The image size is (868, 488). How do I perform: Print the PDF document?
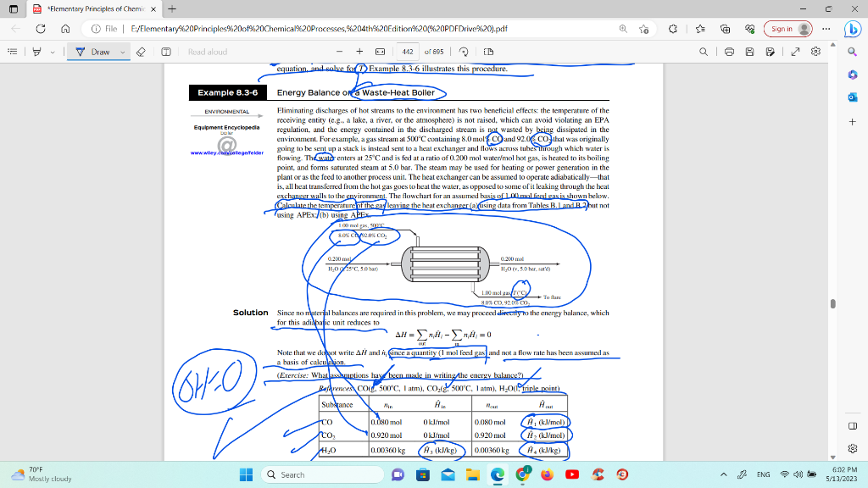[x=730, y=52]
